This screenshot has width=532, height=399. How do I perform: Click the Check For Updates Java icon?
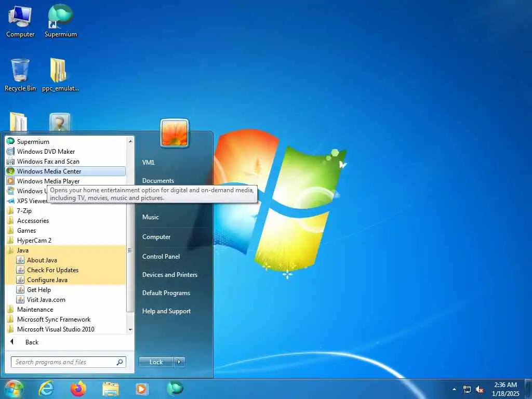[20, 270]
